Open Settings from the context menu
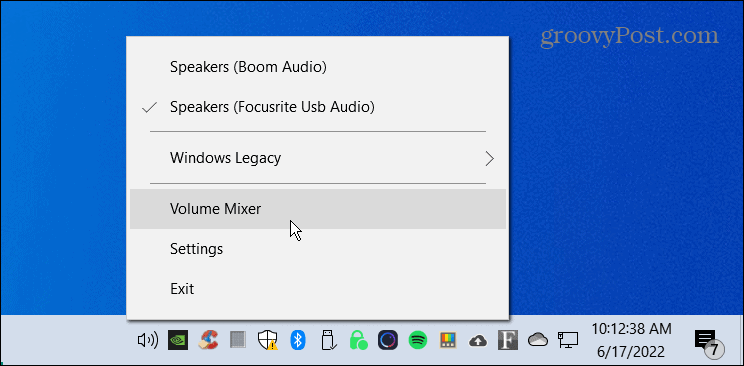The image size is (744, 366). click(x=318, y=249)
